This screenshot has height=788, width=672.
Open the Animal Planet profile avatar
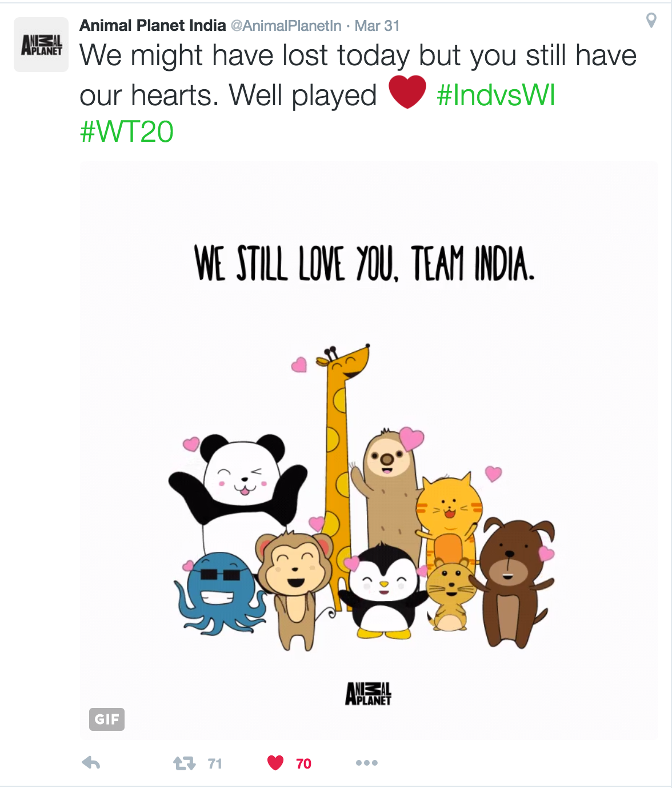point(41,45)
